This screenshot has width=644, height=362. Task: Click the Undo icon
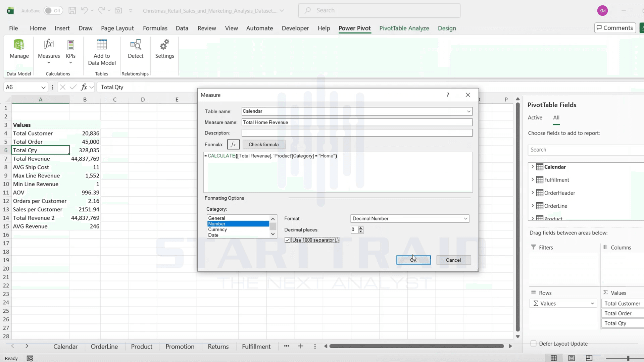click(84, 10)
